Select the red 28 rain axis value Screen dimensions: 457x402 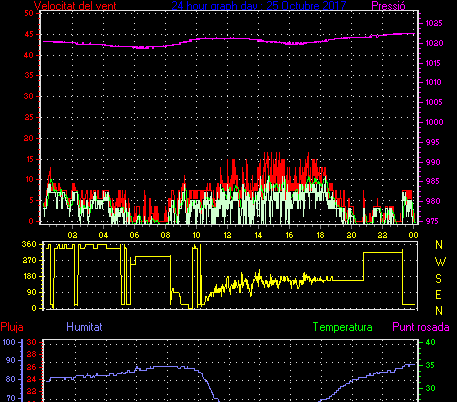(31, 355)
